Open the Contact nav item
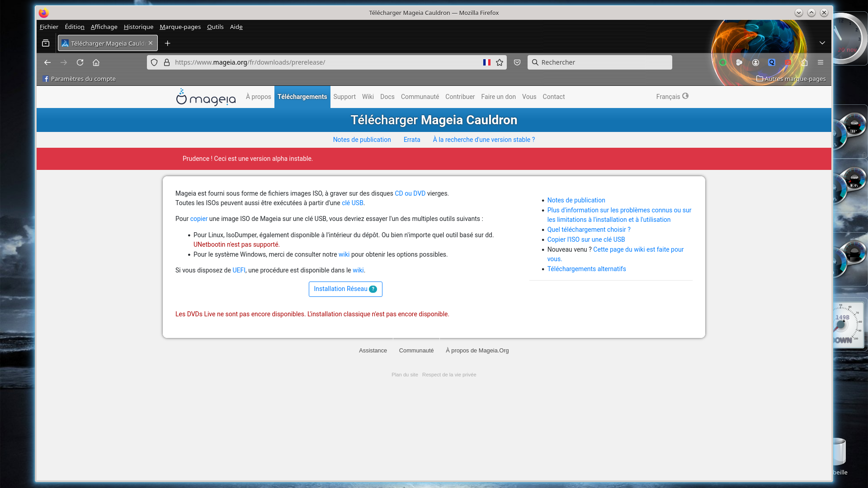The width and height of the screenshot is (868, 488). 554,97
